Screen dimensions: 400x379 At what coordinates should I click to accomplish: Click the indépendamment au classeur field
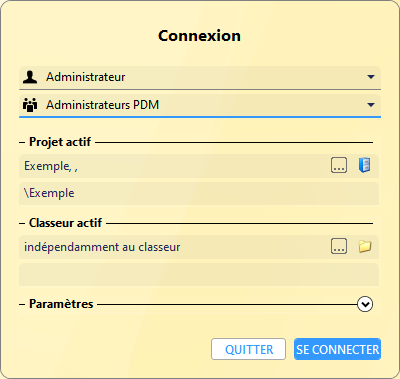point(175,247)
